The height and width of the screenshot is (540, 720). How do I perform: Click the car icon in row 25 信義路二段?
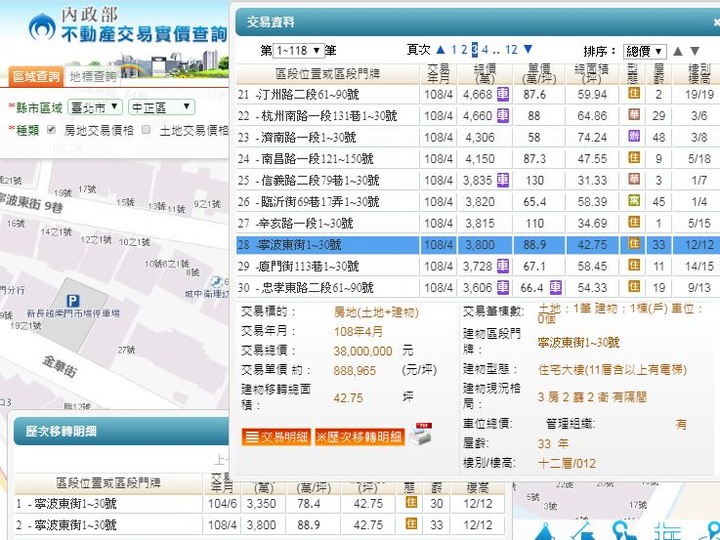click(503, 180)
